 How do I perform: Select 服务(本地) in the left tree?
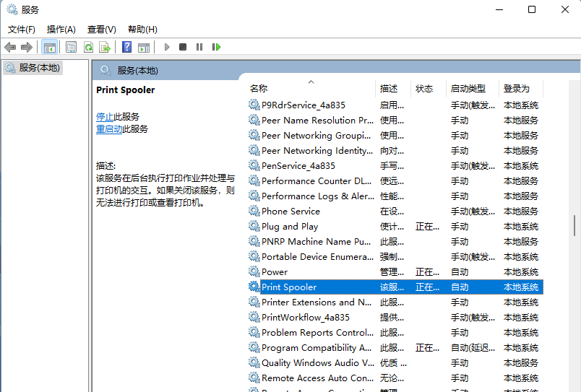point(33,68)
